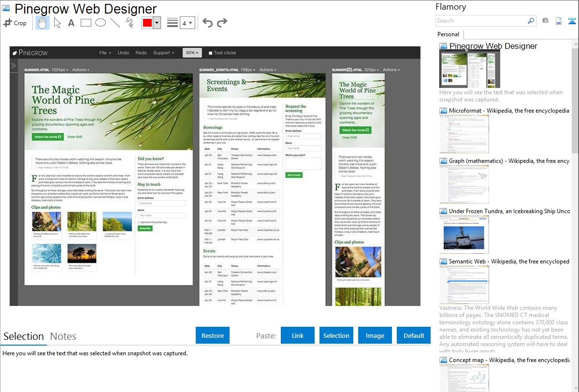Click the camera snapshot icon
The height and width of the screenshot is (392, 579).
[545, 21]
